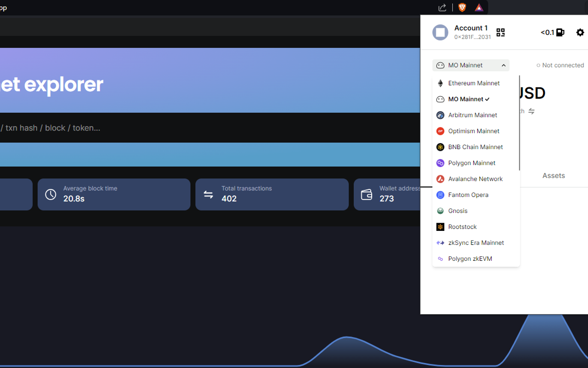Click the swap arrows icon beside the balance

(x=531, y=111)
